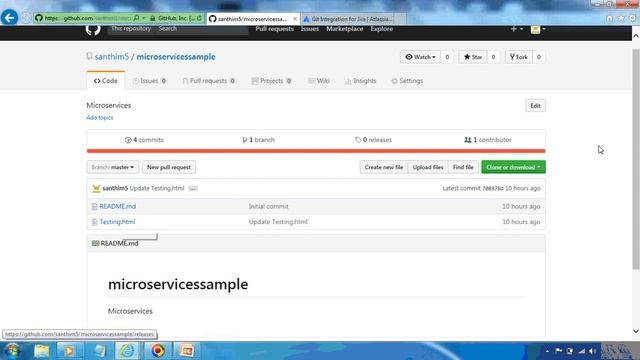Open Chrome from the taskbar
The width and height of the screenshot is (640, 360).
(x=158, y=351)
